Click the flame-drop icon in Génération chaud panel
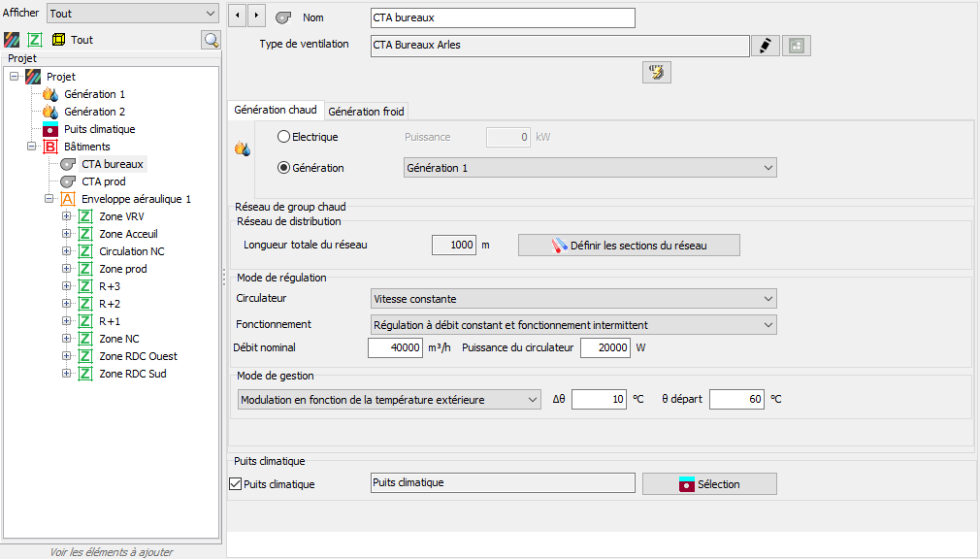 tap(243, 148)
